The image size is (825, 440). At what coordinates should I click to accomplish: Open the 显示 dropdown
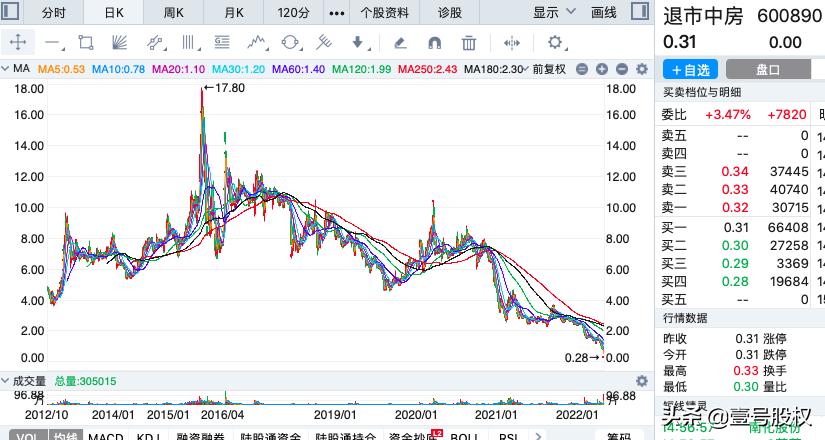click(554, 12)
